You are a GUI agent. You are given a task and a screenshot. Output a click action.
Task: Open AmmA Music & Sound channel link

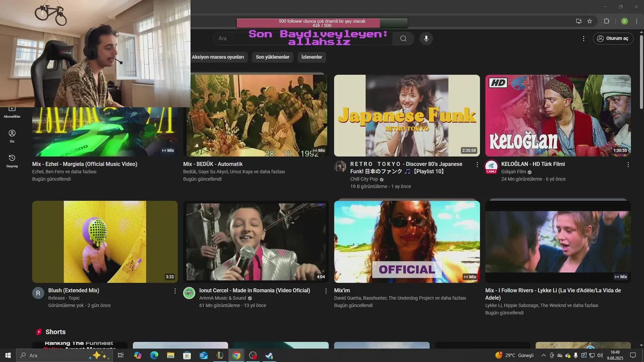click(x=222, y=298)
